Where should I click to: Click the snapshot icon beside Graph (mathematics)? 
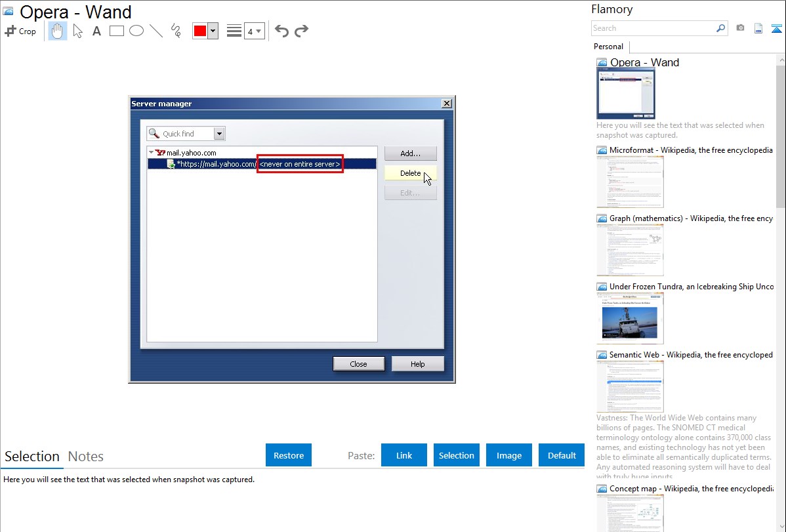(602, 218)
